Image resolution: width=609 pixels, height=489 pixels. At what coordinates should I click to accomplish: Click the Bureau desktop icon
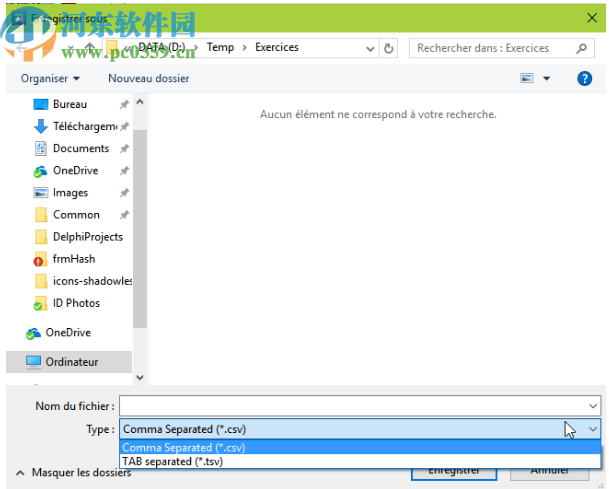41,104
